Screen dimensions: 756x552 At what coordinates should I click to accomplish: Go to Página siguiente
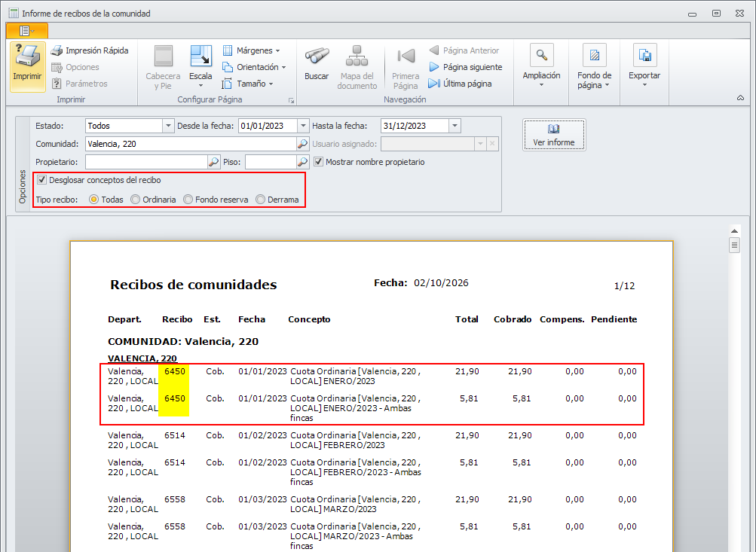[466, 67]
